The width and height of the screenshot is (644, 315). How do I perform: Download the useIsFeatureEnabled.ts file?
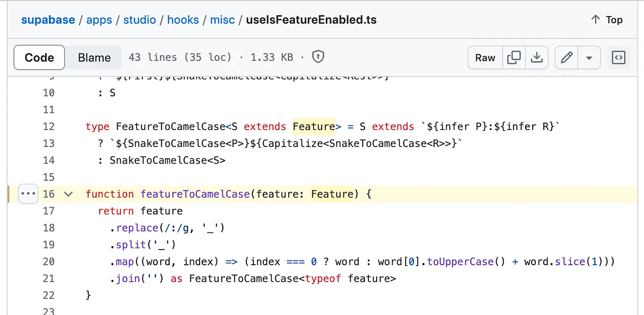tap(537, 57)
